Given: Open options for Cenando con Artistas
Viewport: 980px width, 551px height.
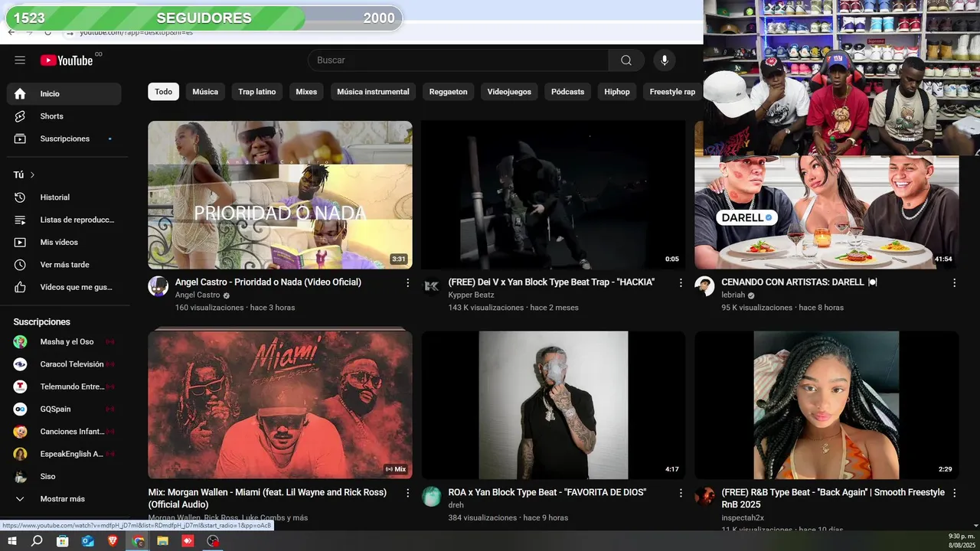Looking at the screenshot, I should coord(954,282).
